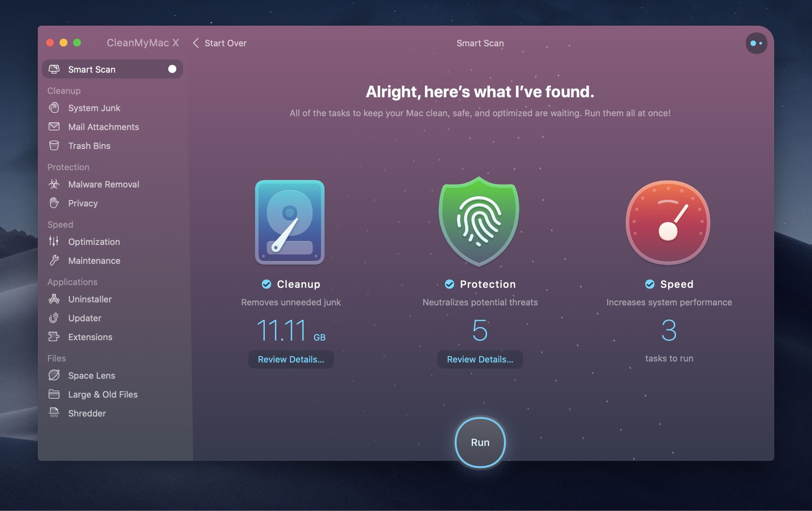Select Shredder in the sidebar
The height and width of the screenshot is (511, 812).
coord(112,413)
